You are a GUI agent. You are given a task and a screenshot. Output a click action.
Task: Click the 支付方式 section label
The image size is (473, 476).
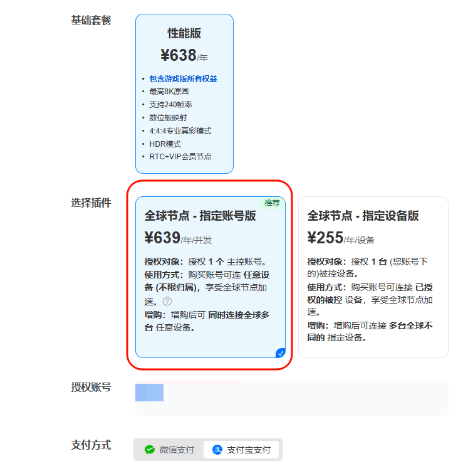click(x=91, y=445)
